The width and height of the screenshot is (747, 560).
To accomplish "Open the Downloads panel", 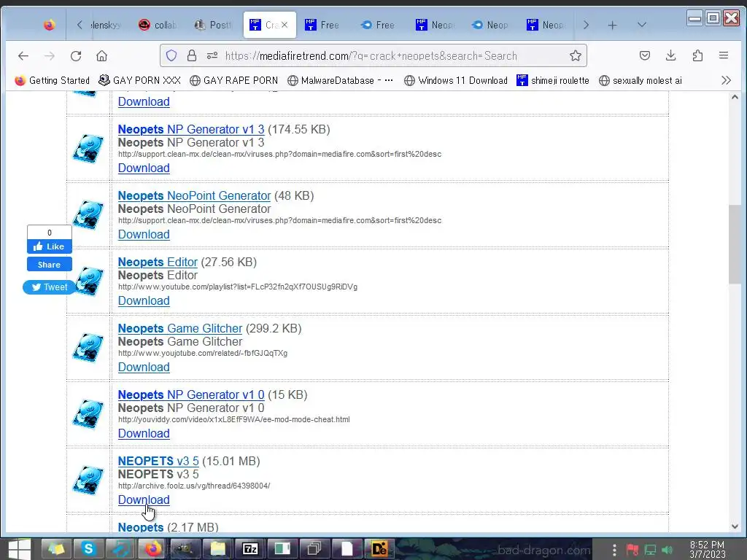I will 671,55.
